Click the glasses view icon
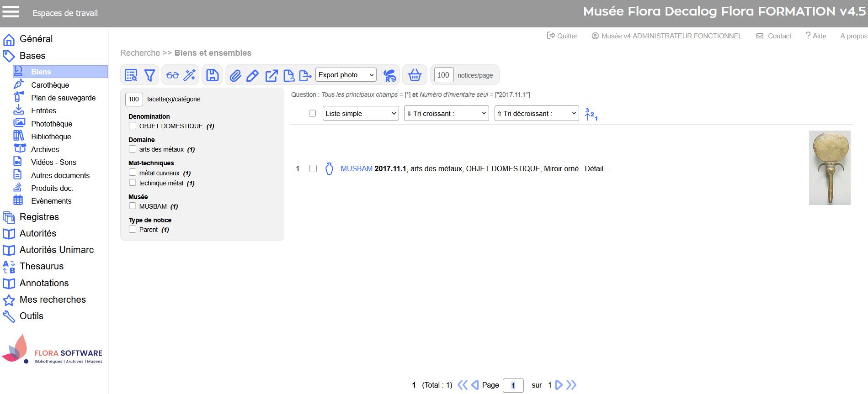The height and width of the screenshot is (394, 868). pos(172,75)
